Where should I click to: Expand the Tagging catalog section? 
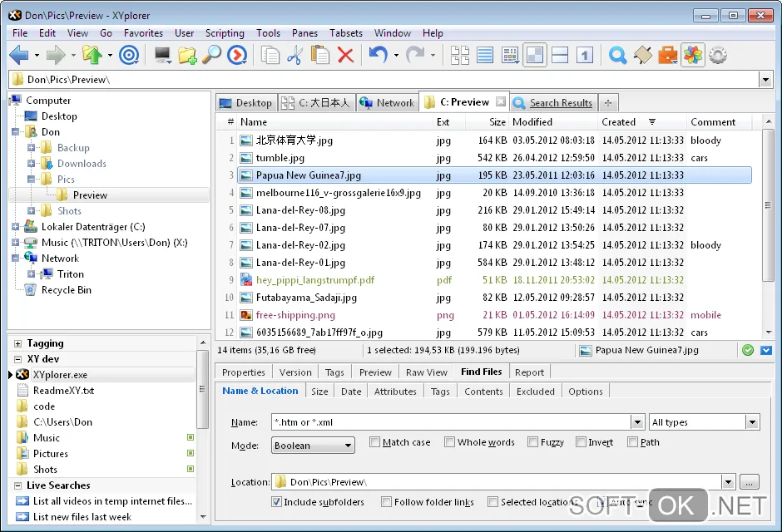point(18,343)
